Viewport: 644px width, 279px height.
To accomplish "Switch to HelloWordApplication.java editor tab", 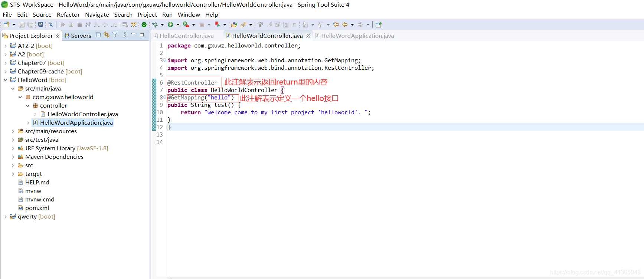I will point(354,36).
